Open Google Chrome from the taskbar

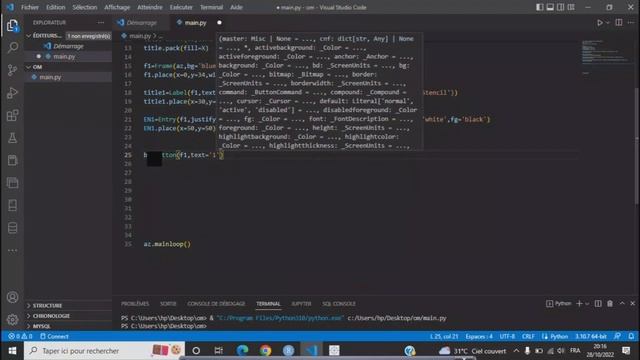tap(265, 351)
